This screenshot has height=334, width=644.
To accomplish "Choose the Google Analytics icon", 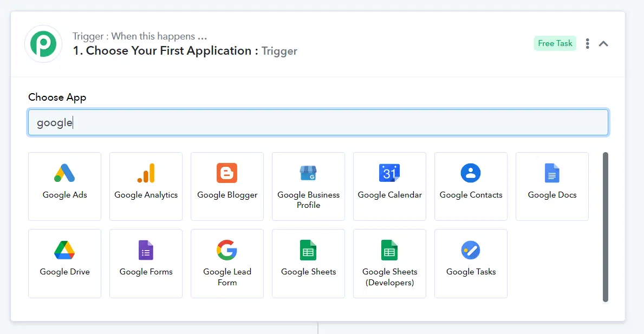I will pos(146,173).
